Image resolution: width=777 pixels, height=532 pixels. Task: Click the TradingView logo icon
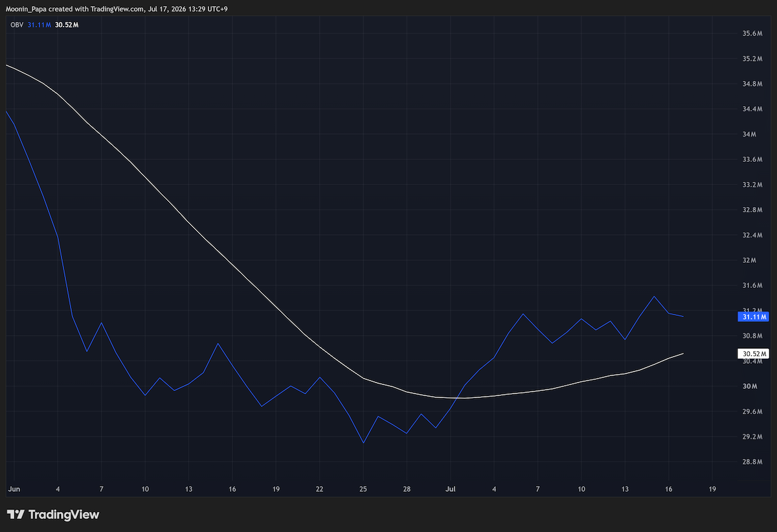16,515
